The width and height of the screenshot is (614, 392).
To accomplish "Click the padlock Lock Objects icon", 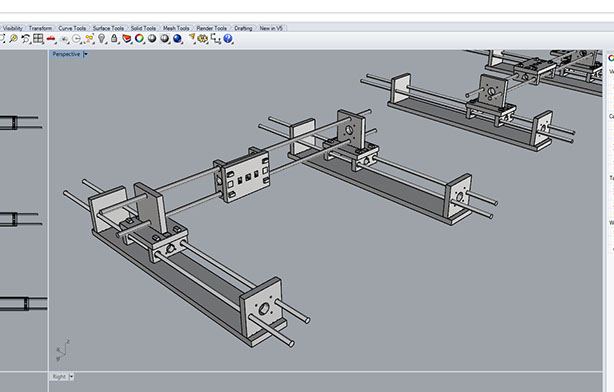I will (114, 39).
